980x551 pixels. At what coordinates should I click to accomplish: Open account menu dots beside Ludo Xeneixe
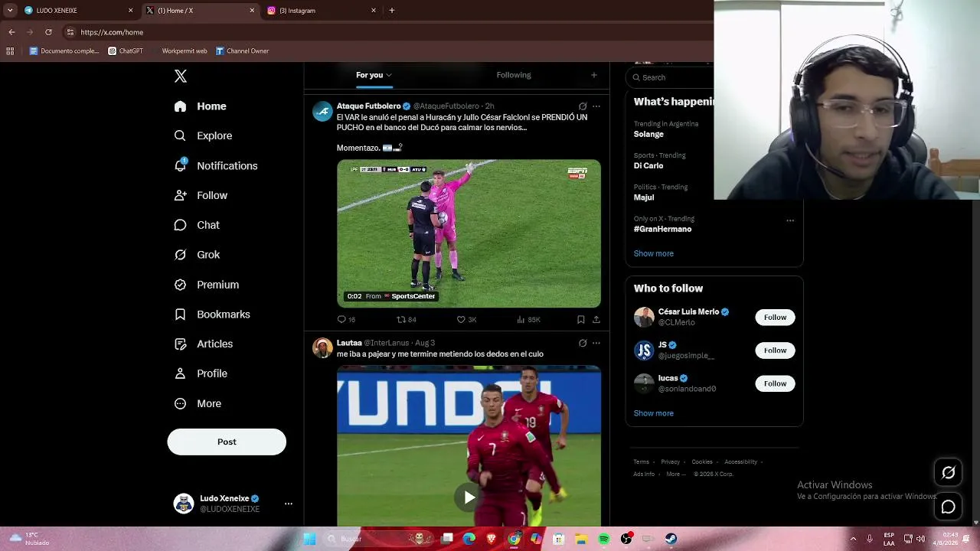pyautogui.click(x=289, y=504)
